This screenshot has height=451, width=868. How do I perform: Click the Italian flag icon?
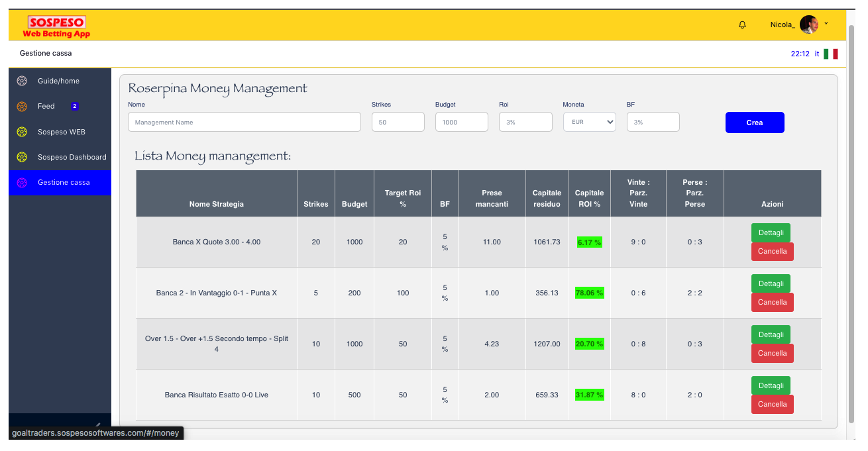tap(831, 54)
